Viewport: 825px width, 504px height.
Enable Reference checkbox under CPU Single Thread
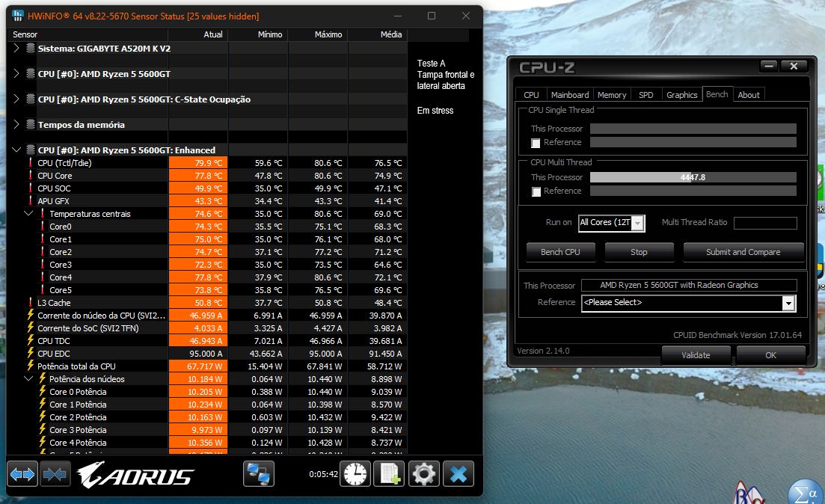pos(536,143)
